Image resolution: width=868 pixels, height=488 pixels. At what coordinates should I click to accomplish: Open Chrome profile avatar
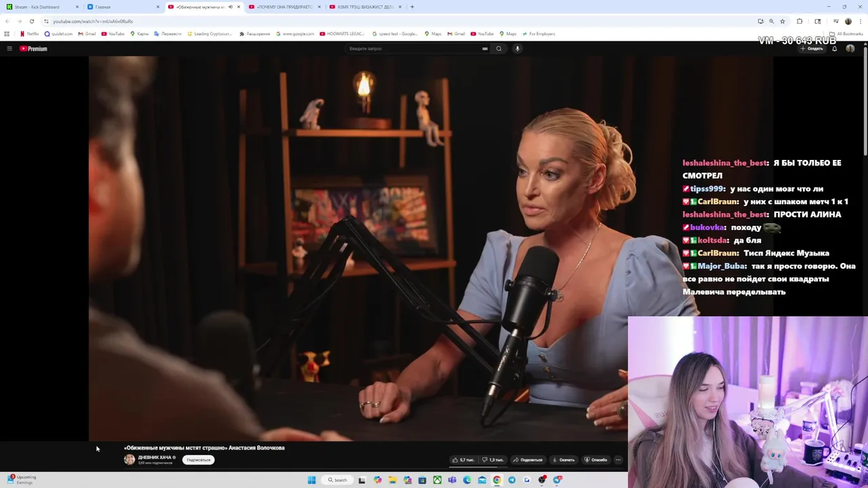click(x=848, y=21)
